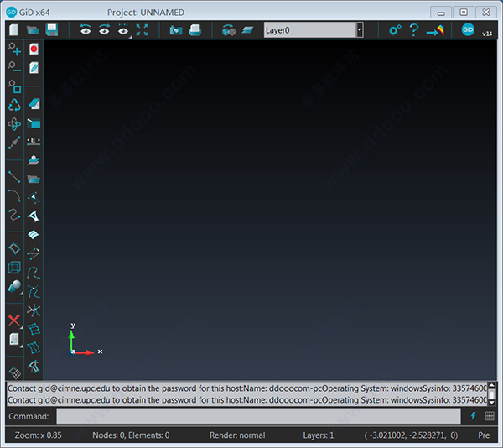Open the document List entities tool
Image resolution: width=503 pixels, height=448 pixels.
14,339
